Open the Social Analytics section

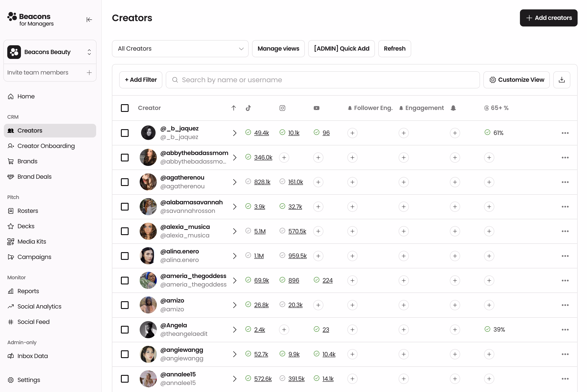(39, 306)
